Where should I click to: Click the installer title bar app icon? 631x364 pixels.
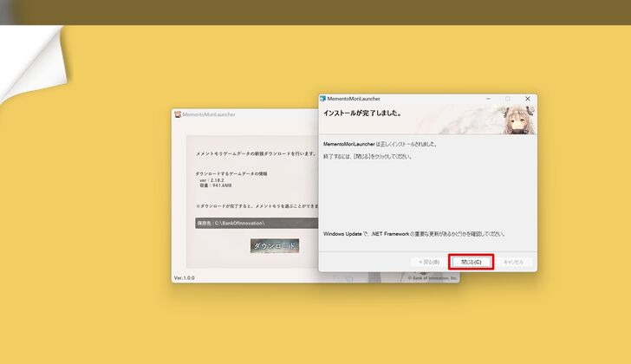tap(322, 99)
